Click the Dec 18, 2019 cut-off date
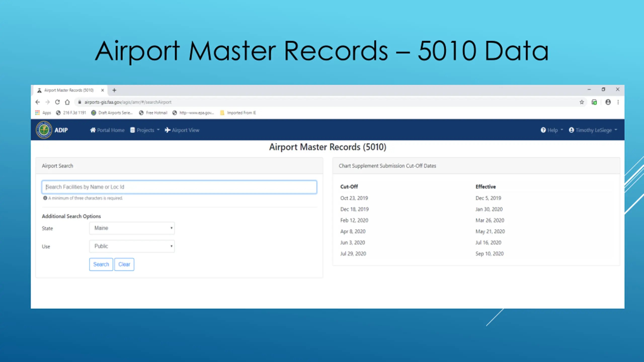This screenshot has height=362, width=644. tap(354, 209)
